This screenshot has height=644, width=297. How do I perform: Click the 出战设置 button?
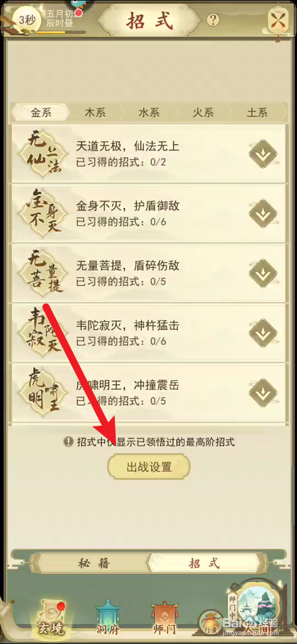[x=149, y=467]
